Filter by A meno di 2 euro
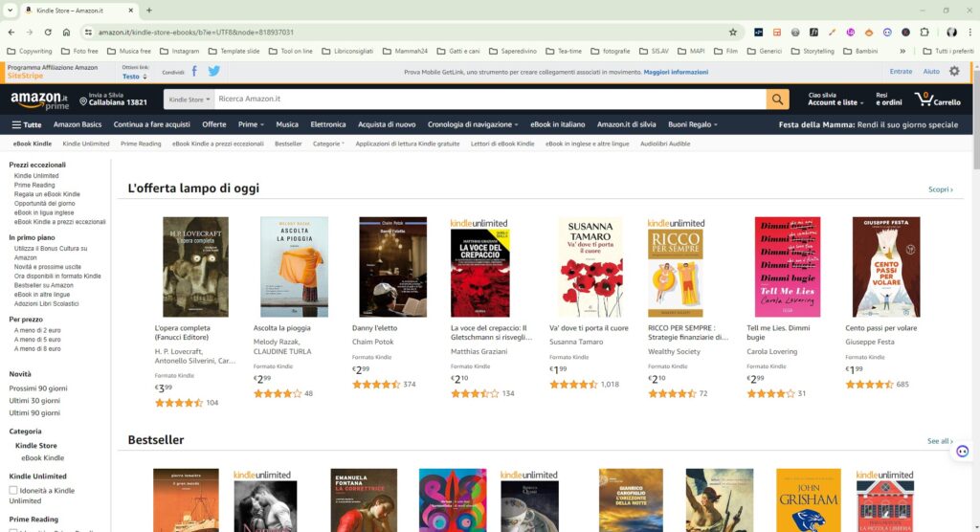The height and width of the screenshot is (532, 980). [37, 330]
